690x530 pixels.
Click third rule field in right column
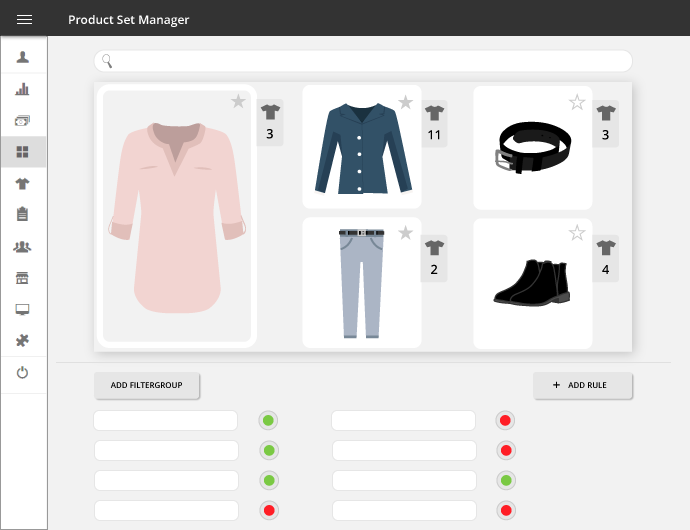point(404,480)
